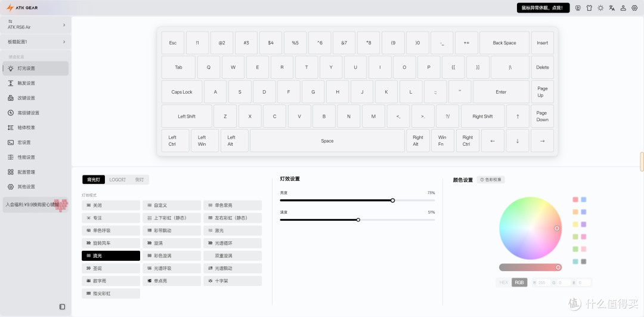This screenshot has height=317, width=644.
Task: Choose the 双重漩涡 effect
Action: click(x=233, y=256)
